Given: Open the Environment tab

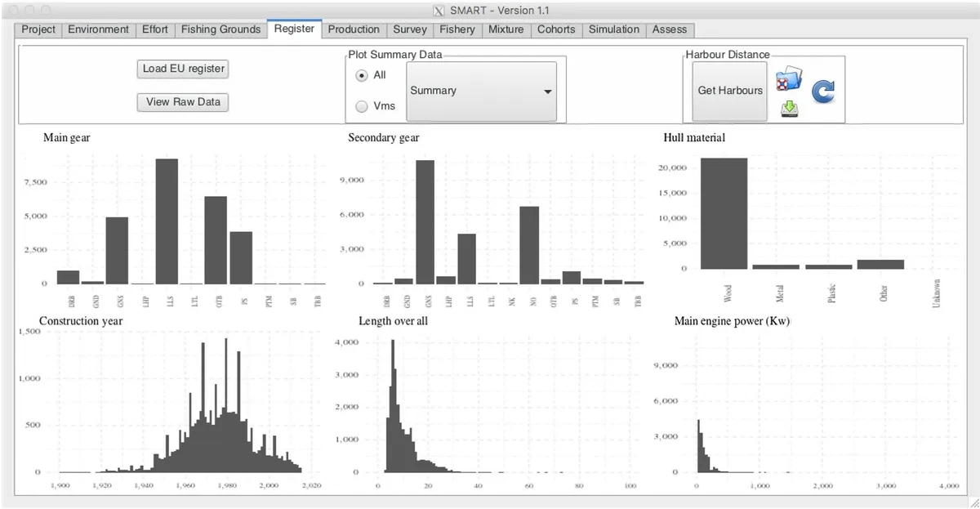Looking at the screenshot, I should pyautogui.click(x=98, y=29).
